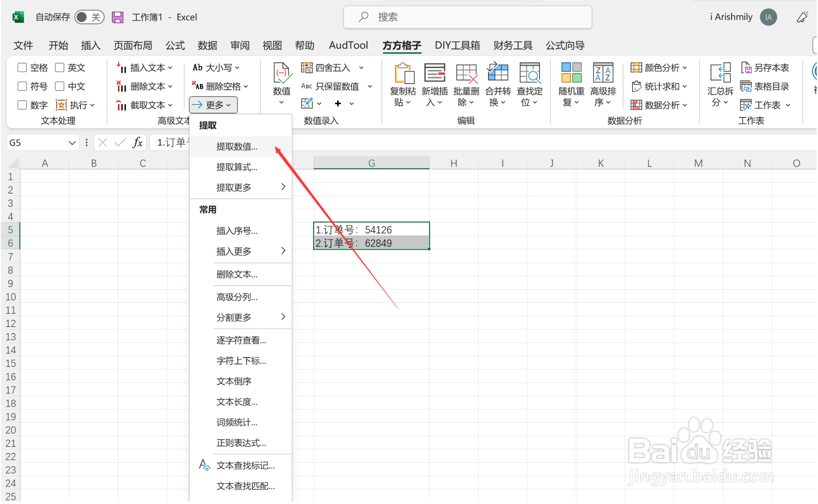Open the 文件 tab
This screenshot has height=504, width=818.
(x=23, y=45)
